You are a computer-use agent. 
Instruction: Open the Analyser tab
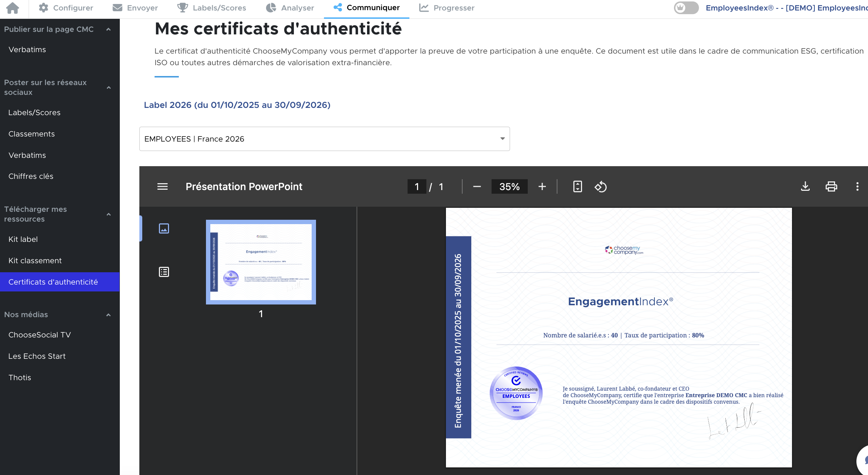click(x=290, y=8)
